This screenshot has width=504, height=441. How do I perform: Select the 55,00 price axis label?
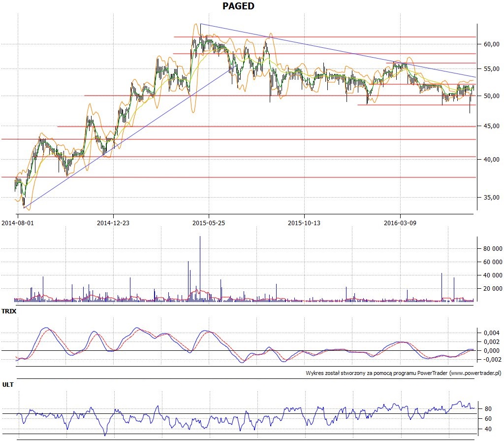point(492,69)
